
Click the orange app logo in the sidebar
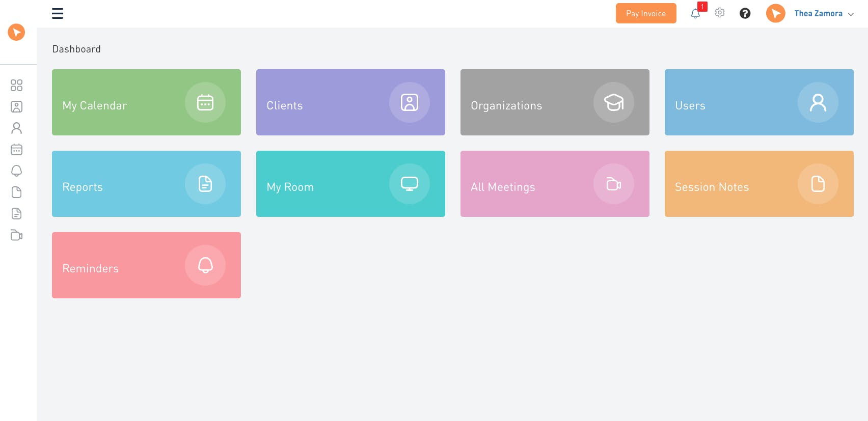point(16,32)
